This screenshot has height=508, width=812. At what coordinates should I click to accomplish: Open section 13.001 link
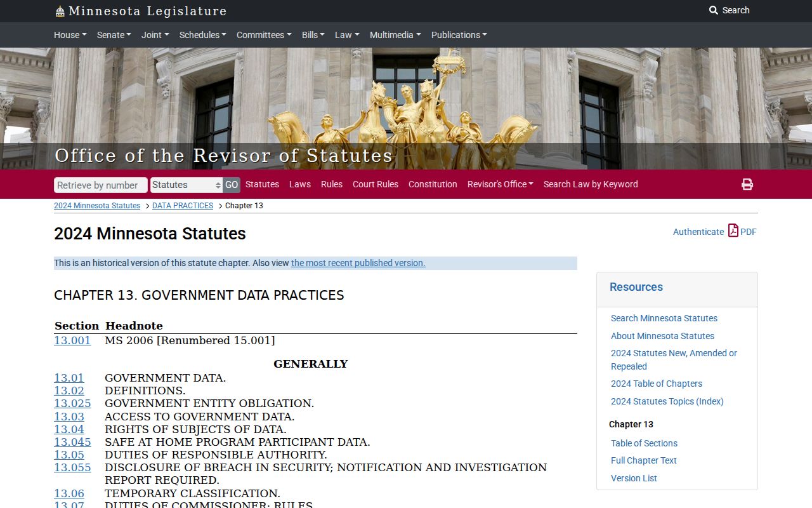coord(72,340)
